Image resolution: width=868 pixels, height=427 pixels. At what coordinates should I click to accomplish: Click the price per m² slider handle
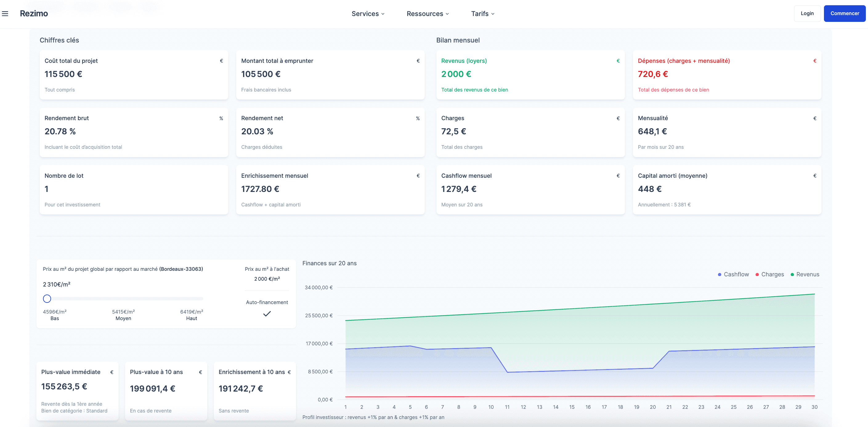click(x=47, y=299)
